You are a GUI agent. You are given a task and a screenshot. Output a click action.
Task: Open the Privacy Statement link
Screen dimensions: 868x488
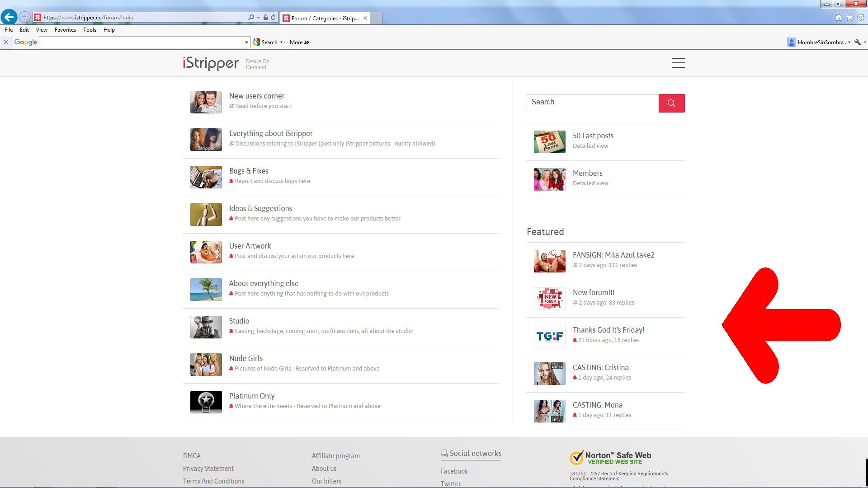[208, 469]
